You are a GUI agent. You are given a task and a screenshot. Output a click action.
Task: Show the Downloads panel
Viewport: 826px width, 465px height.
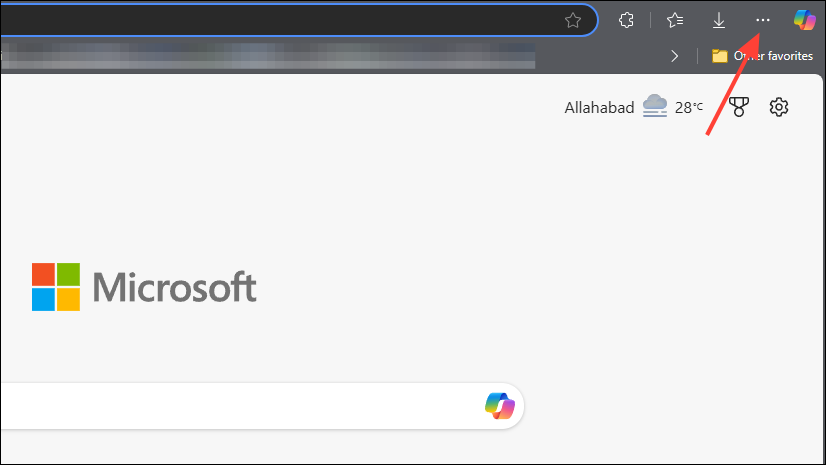(719, 20)
